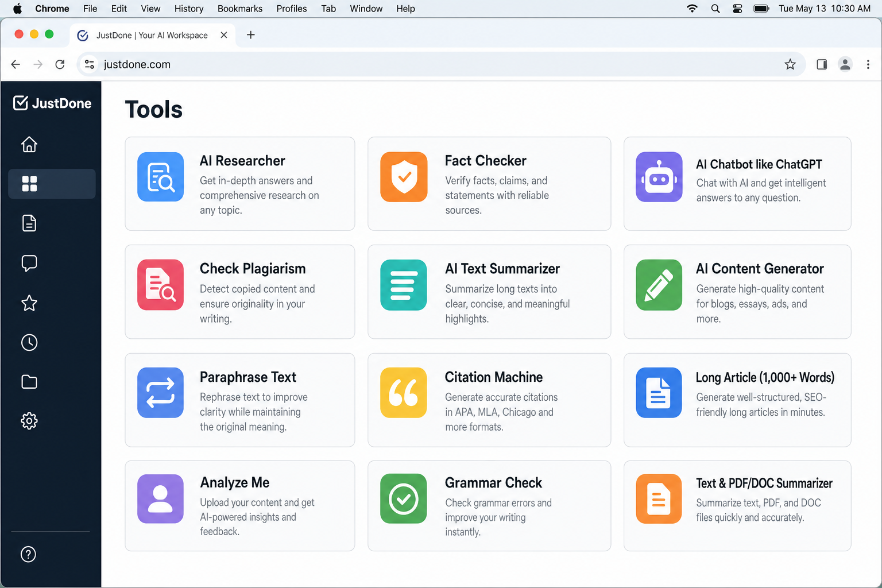Open the Grammar Check tool
This screenshot has width=882, height=588.
[x=489, y=505]
